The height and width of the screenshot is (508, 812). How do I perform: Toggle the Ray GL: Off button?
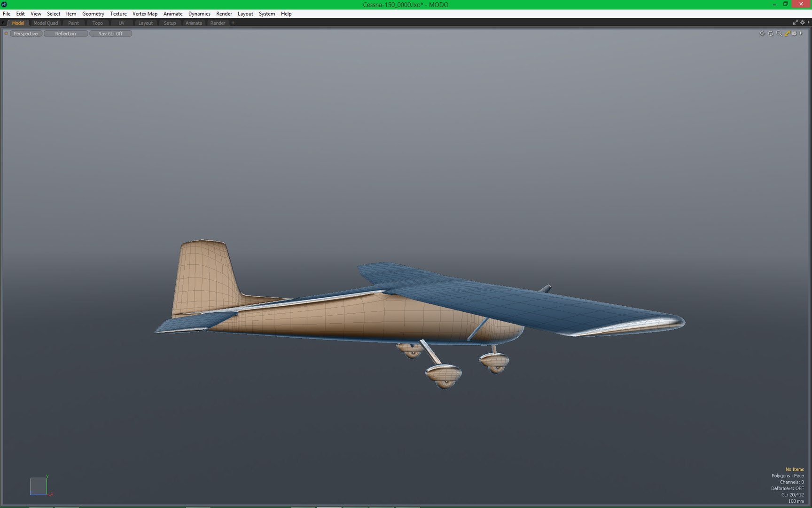110,34
